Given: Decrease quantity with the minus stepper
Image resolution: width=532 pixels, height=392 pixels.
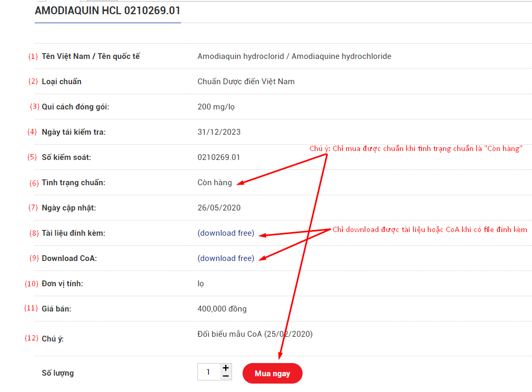Looking at the screenshot, I should click(226, 376).
